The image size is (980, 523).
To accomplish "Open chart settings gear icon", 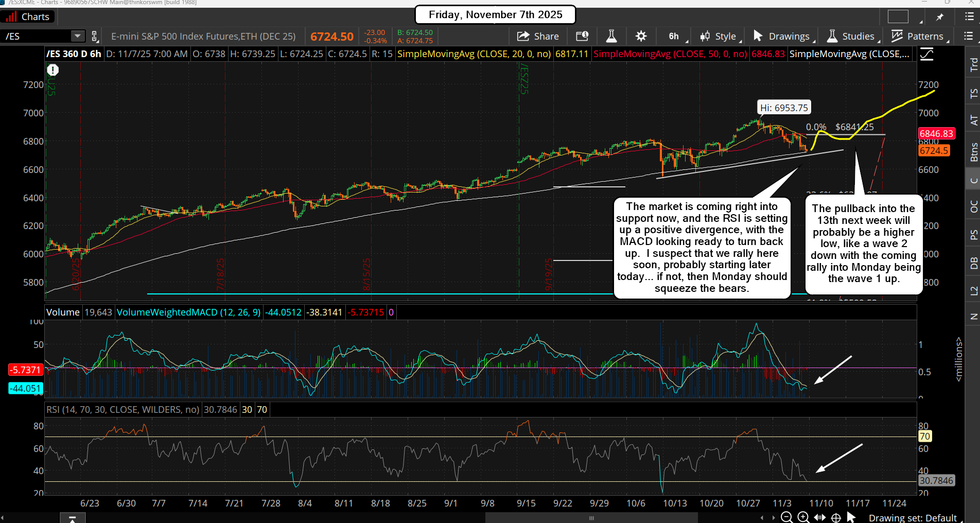I will (641, 36).
